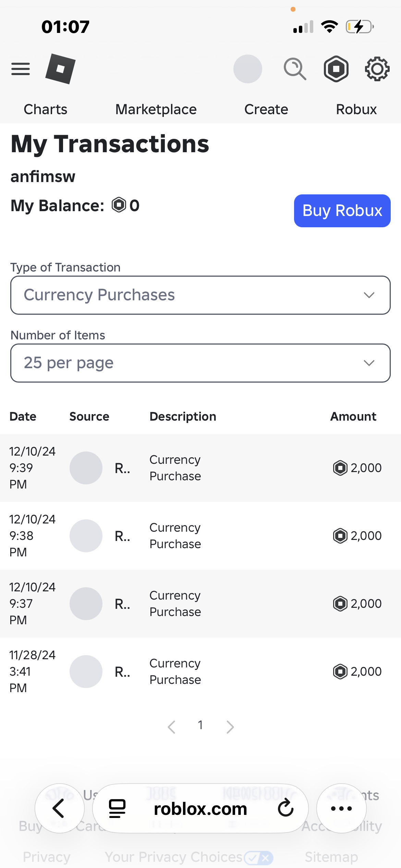This screenshot has height=868, width=401.
Task: Select the Robux tab
Action: tap(356, 109)
